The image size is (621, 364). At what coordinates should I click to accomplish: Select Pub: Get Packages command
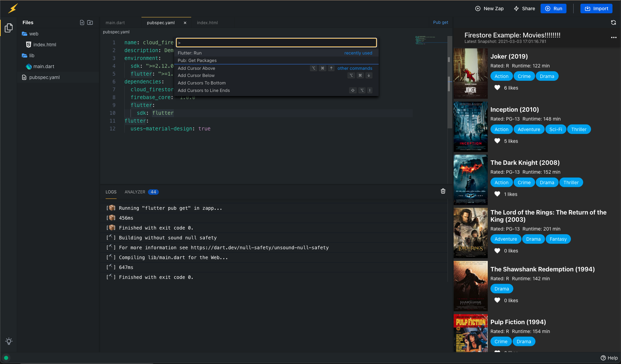point(197,61)
